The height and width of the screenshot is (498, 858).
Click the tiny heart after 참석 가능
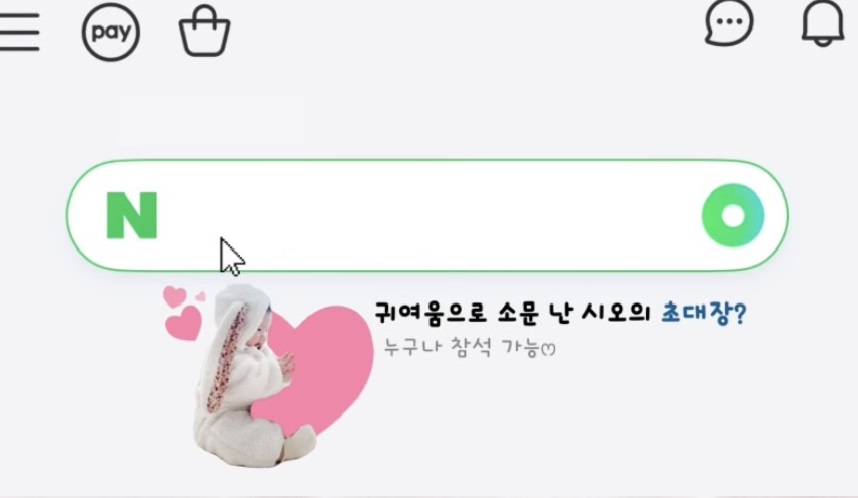coord(548,349)
